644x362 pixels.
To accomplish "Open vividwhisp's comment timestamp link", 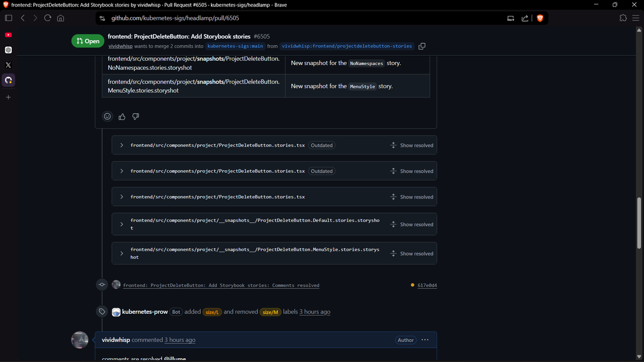I will 180,340.
